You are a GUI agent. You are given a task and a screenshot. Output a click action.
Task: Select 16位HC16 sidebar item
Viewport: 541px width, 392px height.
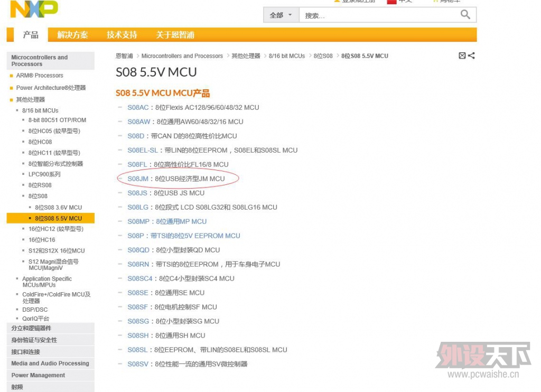tap(42, 240)
